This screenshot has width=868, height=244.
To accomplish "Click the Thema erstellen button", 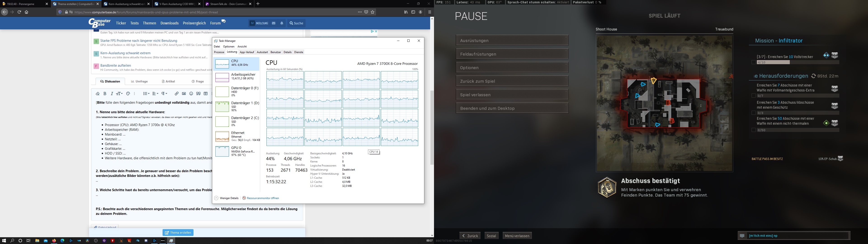I will [x=178, y=232].
